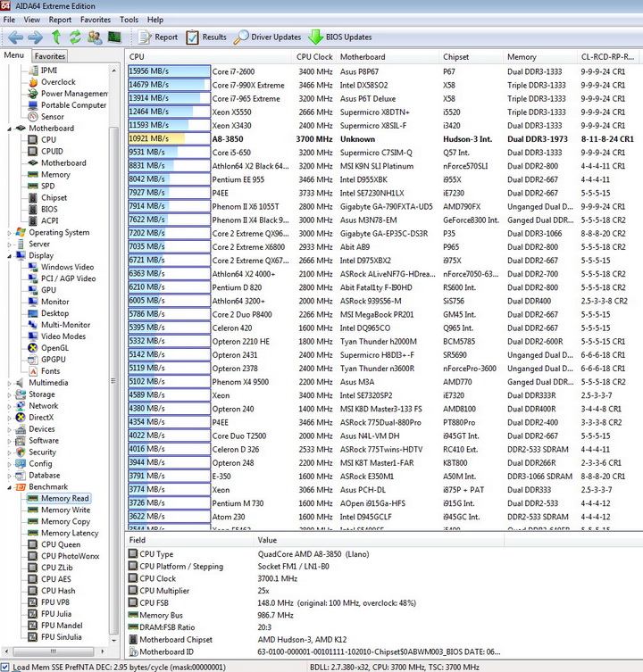
Task: Click the green Refresh toolbar icon
Action: [x=75, y=37]
